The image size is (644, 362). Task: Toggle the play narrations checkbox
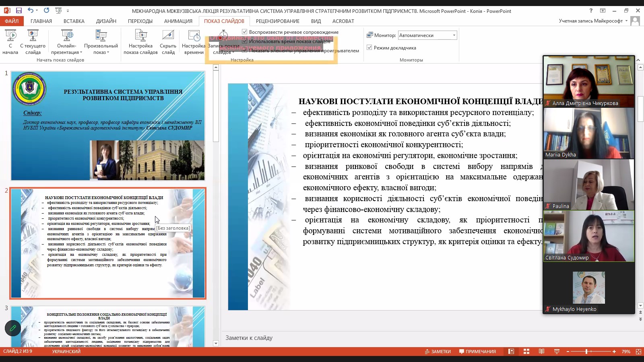pyautogui.click(x=245, y=32)
